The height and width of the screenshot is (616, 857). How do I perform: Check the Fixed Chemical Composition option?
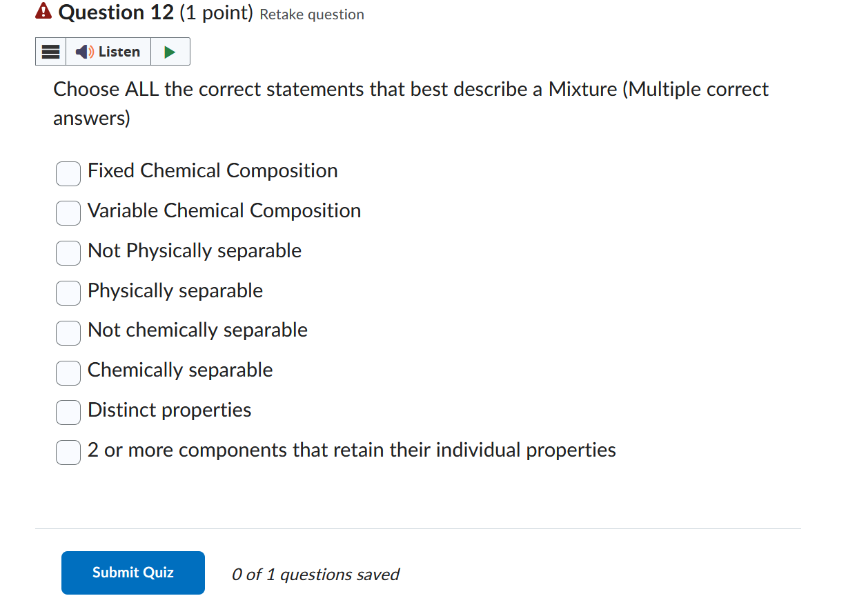pos(68,174)
